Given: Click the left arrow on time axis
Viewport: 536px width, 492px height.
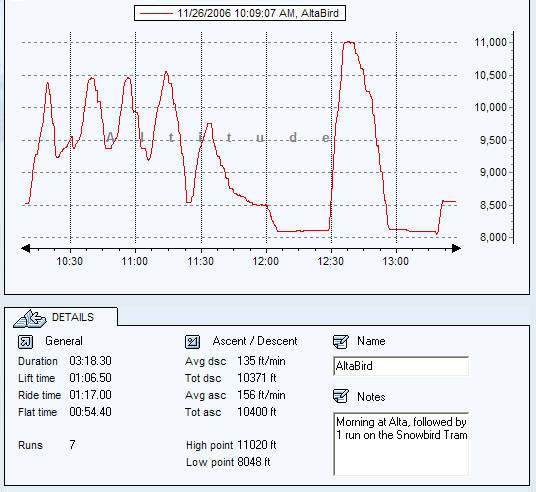Looking at the screenshot, I should click(x=26, y=249).
